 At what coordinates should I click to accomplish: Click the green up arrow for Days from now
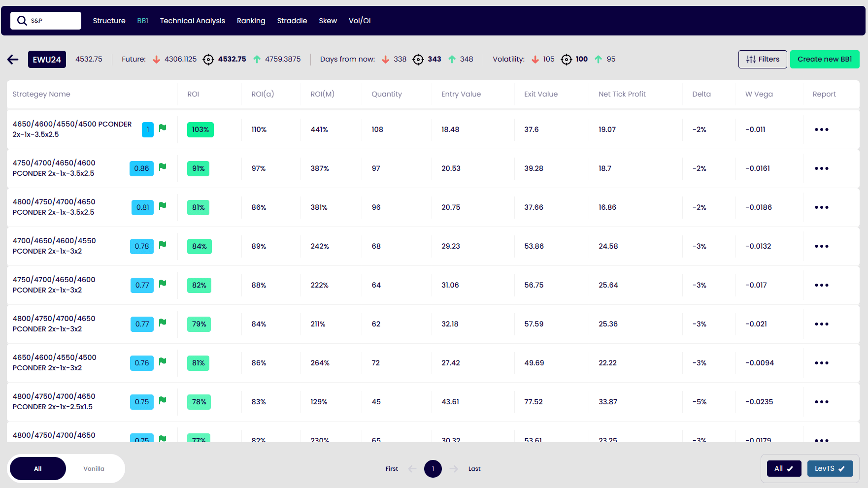pos(452,60)
